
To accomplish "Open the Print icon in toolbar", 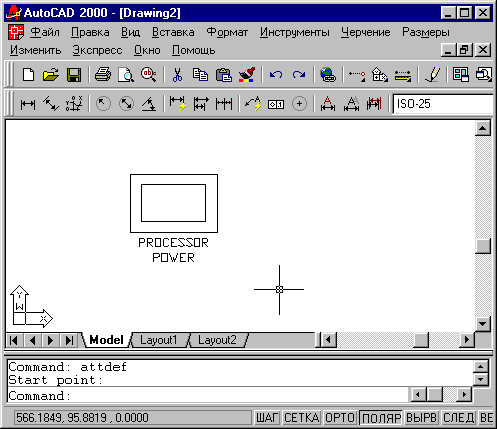I will [103, 75].
